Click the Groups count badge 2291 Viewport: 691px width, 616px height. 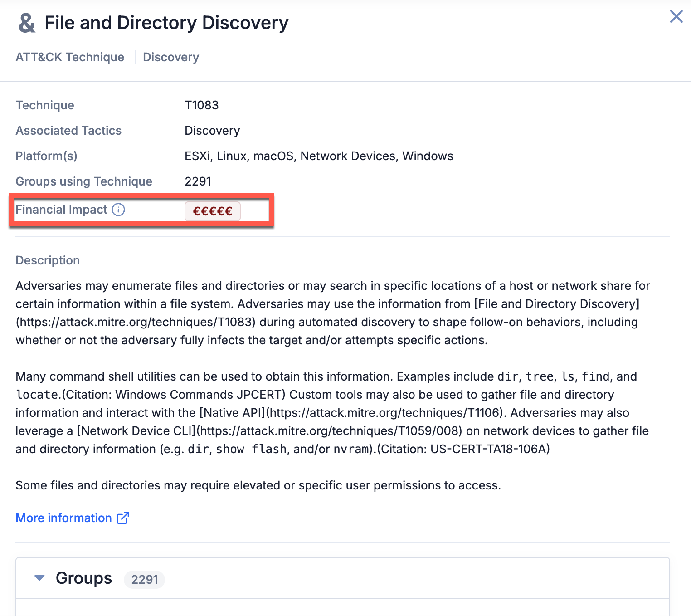145,579
